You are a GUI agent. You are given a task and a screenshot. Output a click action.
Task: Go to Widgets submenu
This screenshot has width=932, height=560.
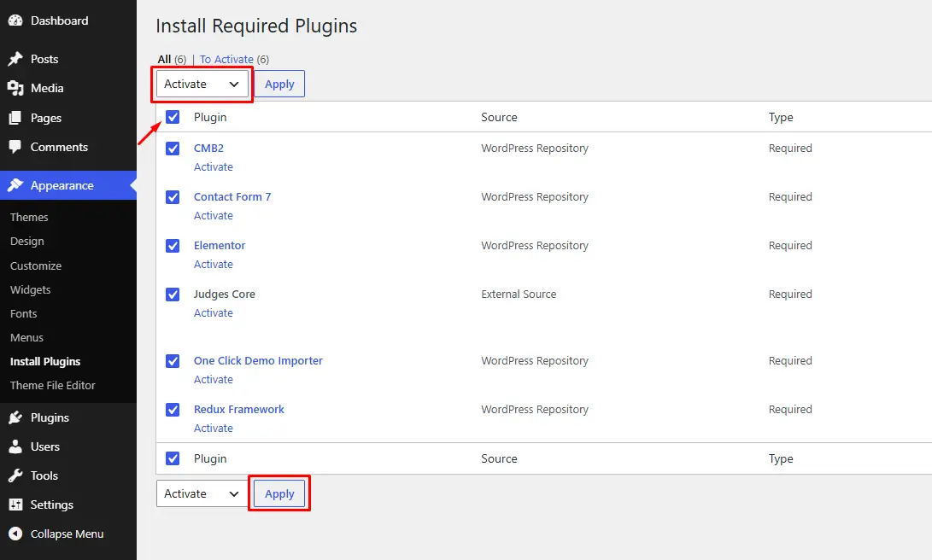(30, 289)
